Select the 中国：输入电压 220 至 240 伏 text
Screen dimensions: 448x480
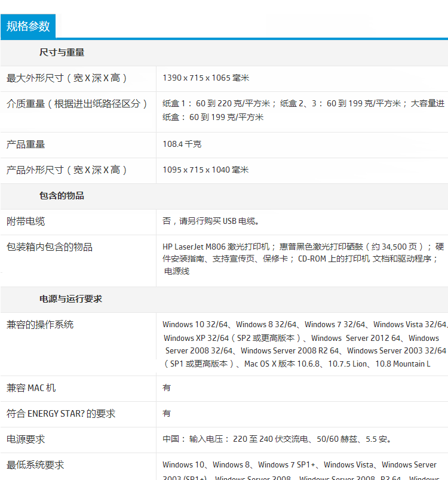click(x=277, y=439)
